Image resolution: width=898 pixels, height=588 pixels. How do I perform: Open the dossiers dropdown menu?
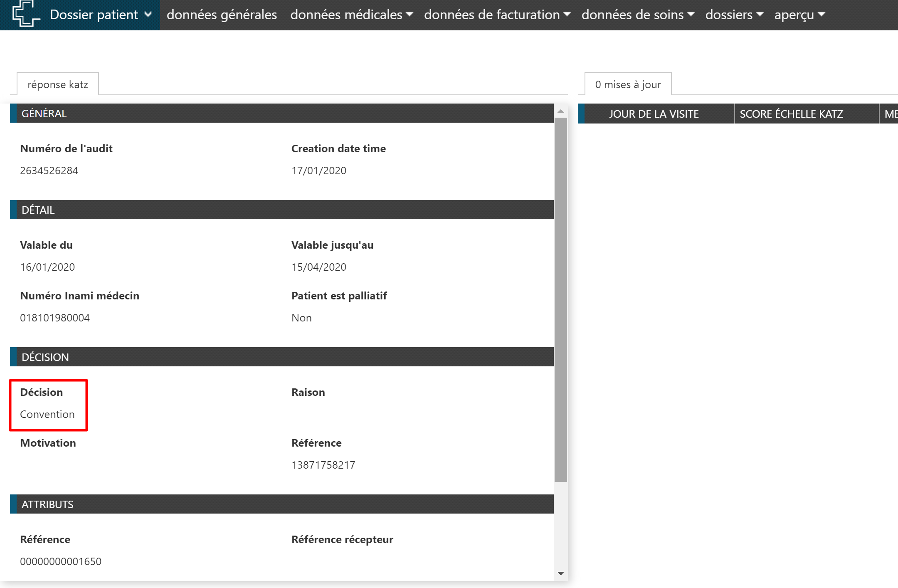pos(734,15)
